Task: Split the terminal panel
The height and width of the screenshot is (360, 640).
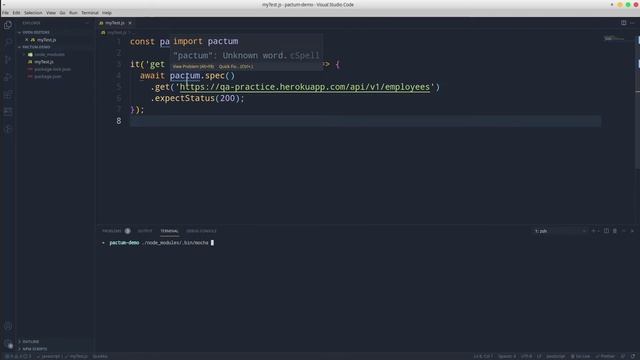Action: 606,231
